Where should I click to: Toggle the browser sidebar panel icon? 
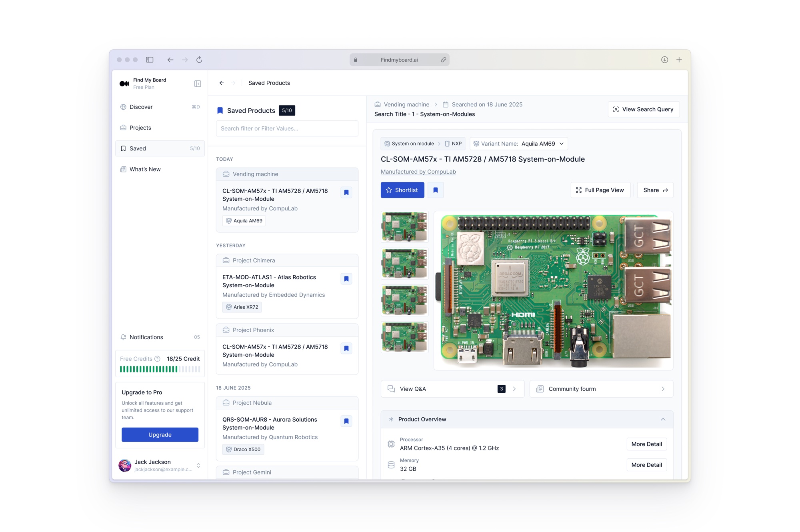point(150,60)
